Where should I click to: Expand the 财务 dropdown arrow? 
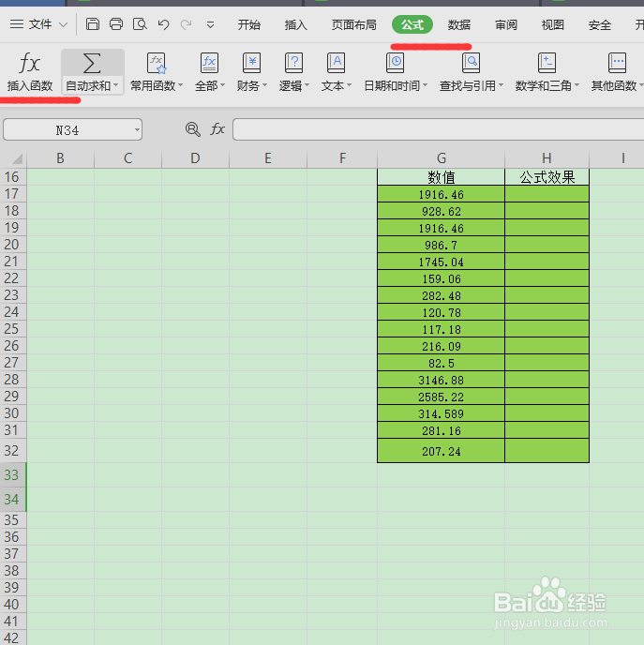click(x=265, y=85)
